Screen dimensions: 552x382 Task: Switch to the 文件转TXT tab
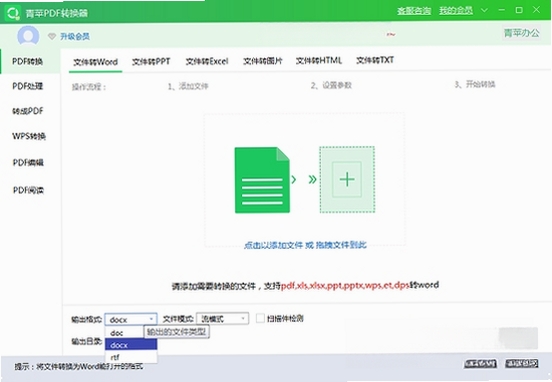(x=375, y=60)
